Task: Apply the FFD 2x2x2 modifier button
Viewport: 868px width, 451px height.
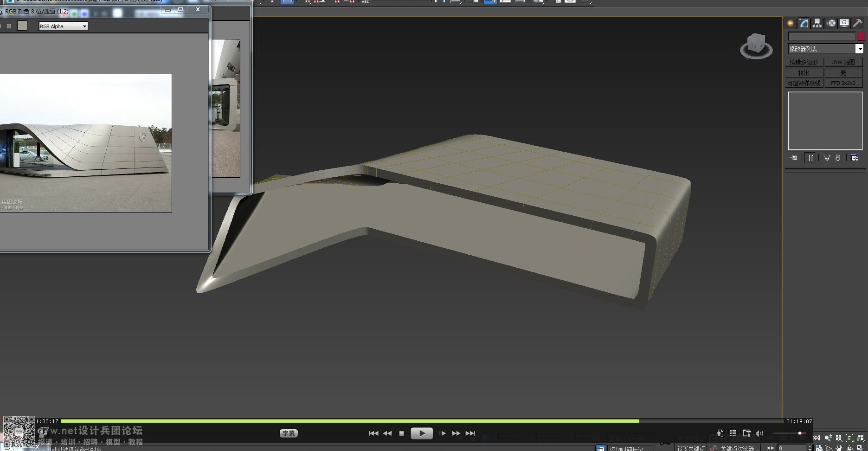Action: 843,83
